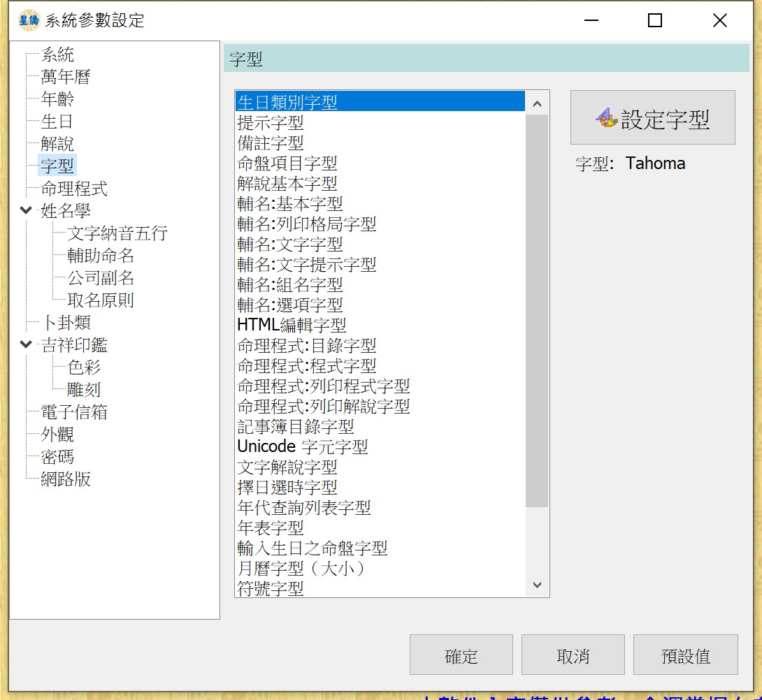Pick 擇日選時字型 from the list
The image size is (762, 700).
coord(287,487)
